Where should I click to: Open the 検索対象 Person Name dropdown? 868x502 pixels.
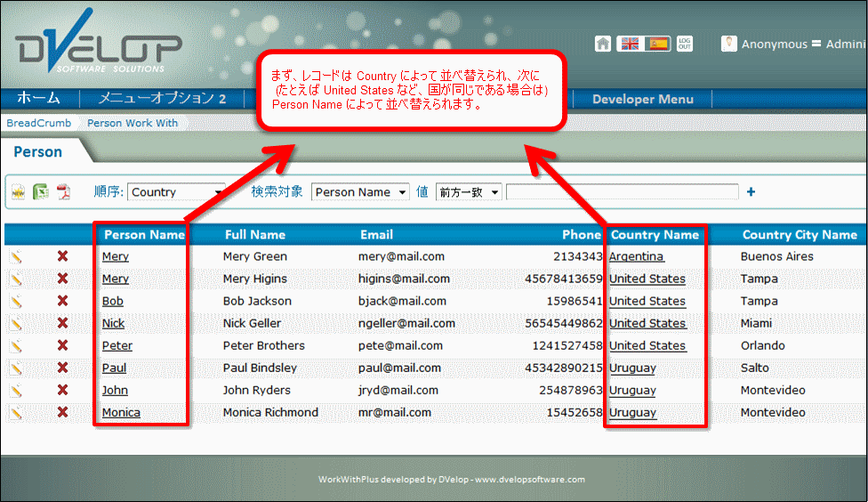[x=360, y=192]
